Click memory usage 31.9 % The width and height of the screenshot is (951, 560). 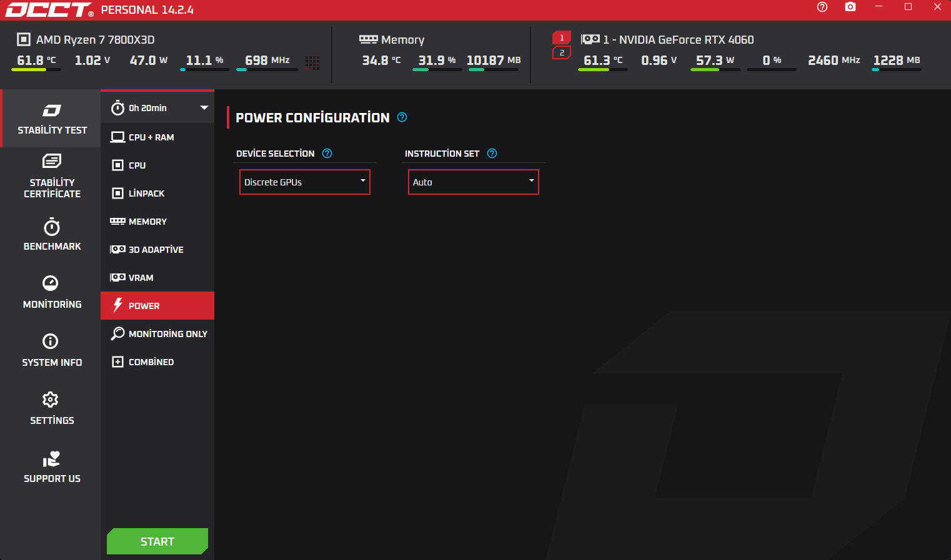437,61
